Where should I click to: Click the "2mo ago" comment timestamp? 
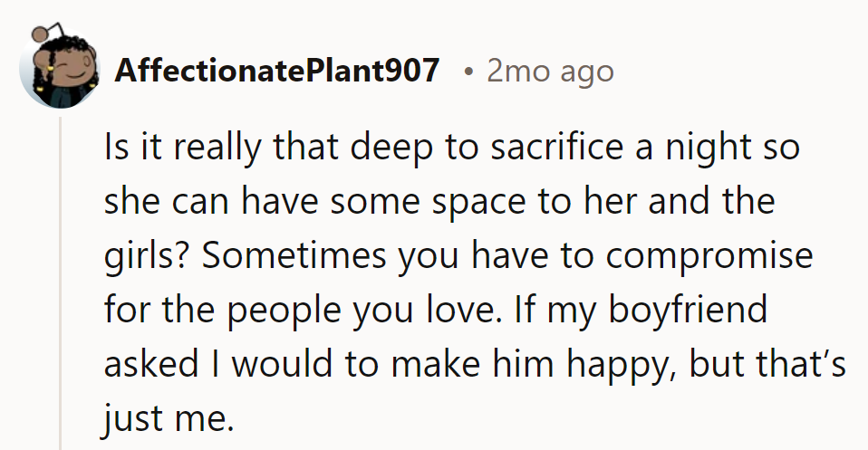(550, 71)
